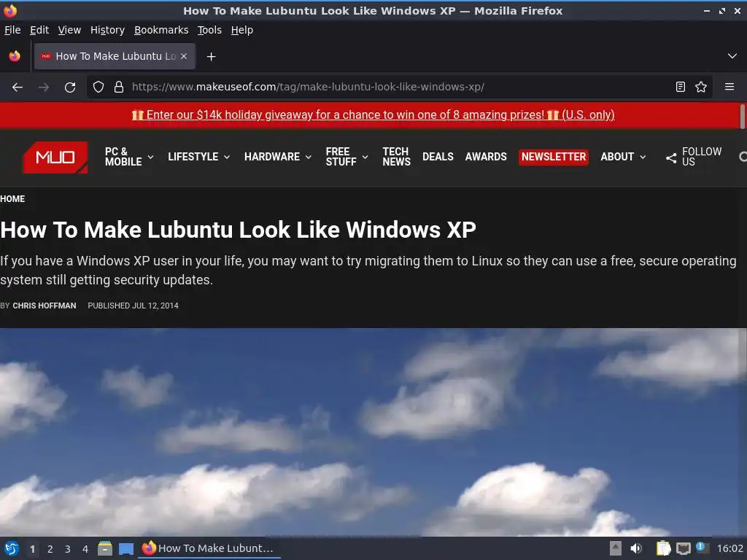The width and height of the screenshot is (747, 560).
Task: Open the Deals link
Action: 438,157
